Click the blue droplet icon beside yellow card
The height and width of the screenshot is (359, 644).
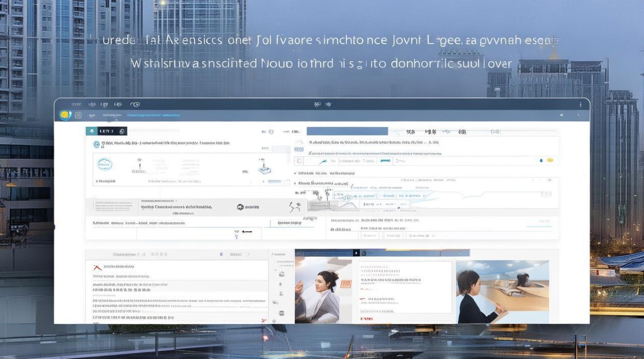(542, 160)
